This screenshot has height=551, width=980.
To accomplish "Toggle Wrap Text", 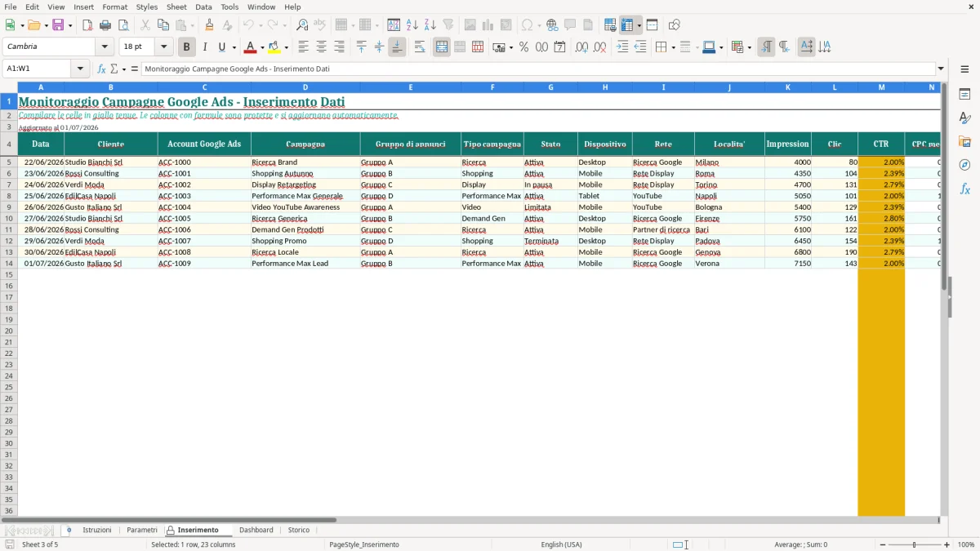I will tap(420, 47).
